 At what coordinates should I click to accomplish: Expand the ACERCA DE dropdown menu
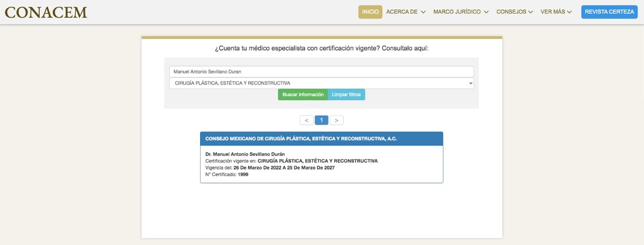point(406,12)
